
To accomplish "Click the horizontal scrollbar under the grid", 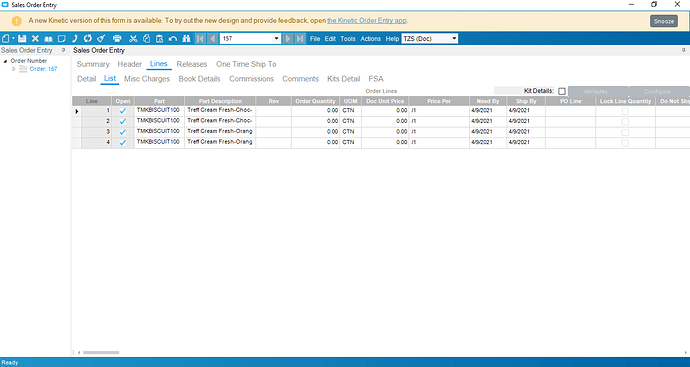I will click(x=101, y=352).
